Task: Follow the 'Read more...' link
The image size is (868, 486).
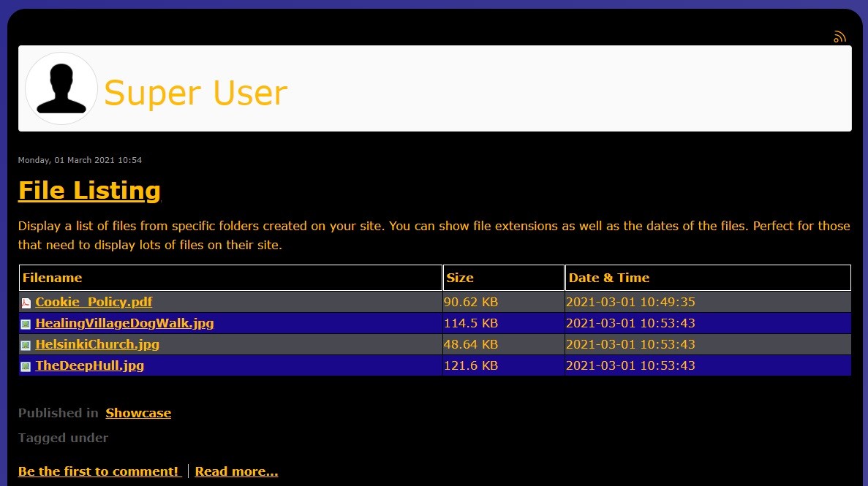Action: tap(236, 471)
